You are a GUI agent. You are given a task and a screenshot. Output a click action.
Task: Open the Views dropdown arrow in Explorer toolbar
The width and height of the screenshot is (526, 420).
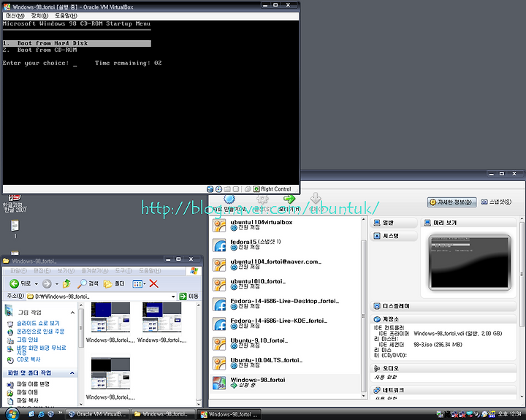[x=145, y=284]
